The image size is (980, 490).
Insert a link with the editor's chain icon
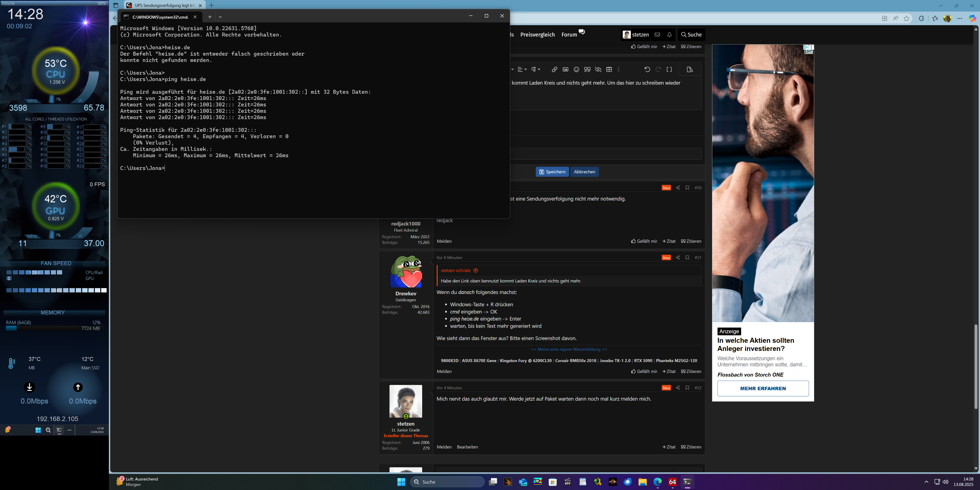554,70
